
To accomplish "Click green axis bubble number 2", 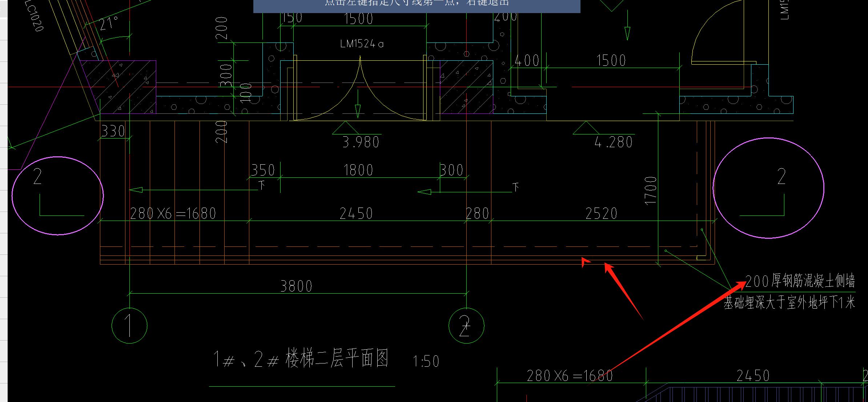I will click(466, 325).
